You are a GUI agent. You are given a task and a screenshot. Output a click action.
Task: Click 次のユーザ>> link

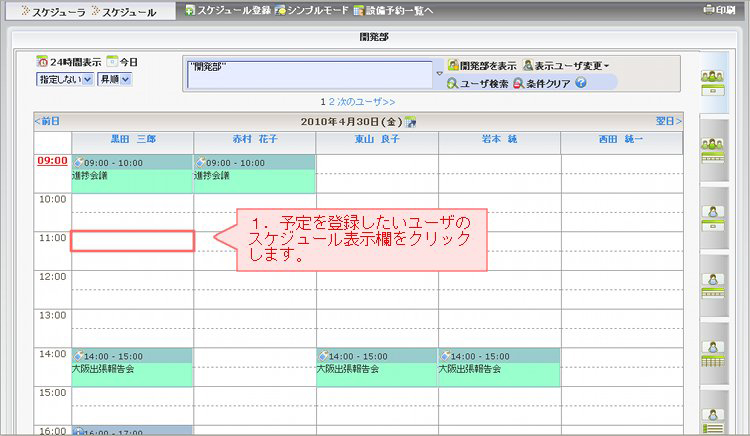366,102
